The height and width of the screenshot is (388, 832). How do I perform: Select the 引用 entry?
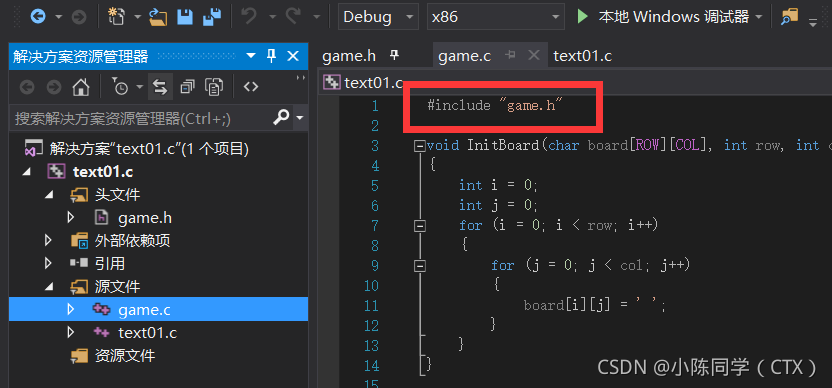[x=110, y=263]
